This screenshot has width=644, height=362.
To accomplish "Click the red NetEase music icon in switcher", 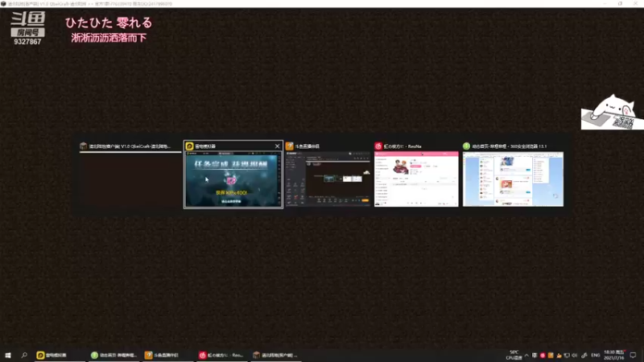I will [378, 146].
